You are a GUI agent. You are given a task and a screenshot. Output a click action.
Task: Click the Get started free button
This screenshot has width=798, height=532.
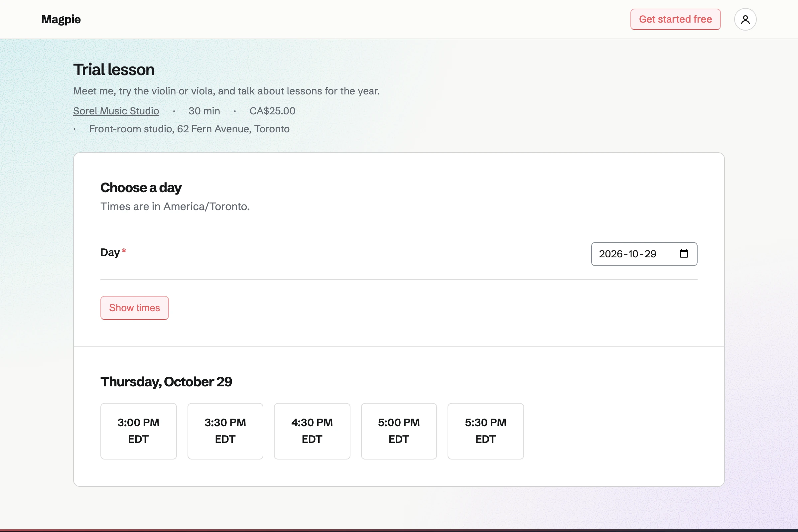675,19
